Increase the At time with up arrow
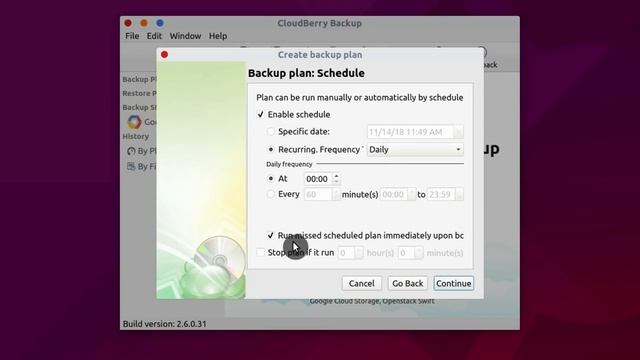Screen dimensions: 640x360 tap(336, 176)
